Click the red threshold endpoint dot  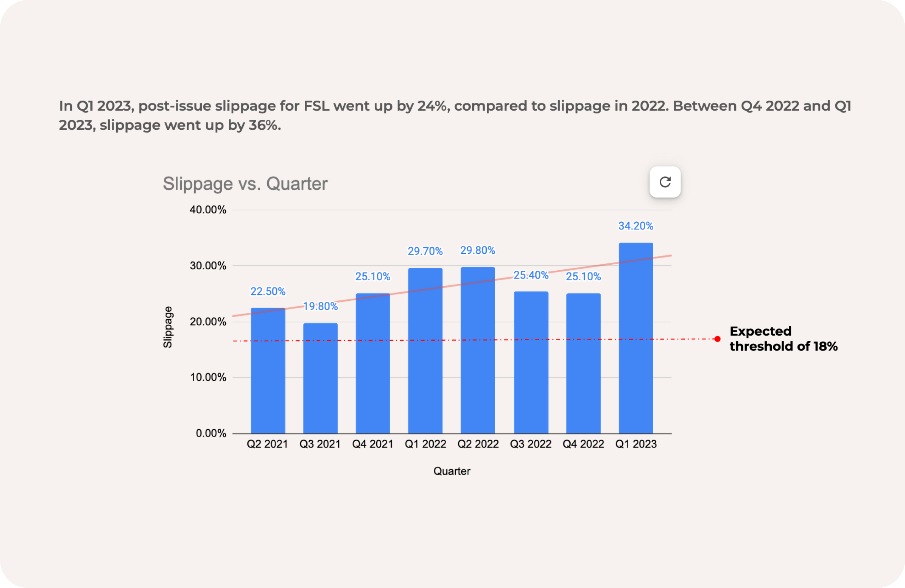click(716, 339)
